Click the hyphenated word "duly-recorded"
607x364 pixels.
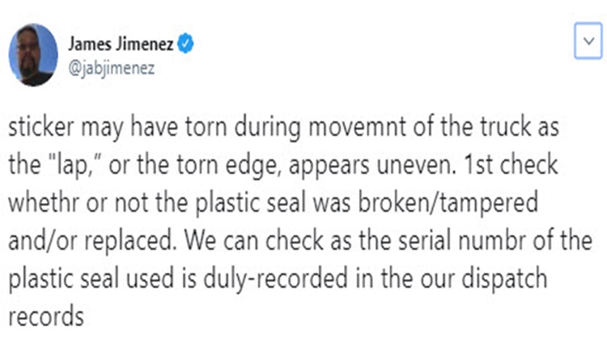[276, 279]
